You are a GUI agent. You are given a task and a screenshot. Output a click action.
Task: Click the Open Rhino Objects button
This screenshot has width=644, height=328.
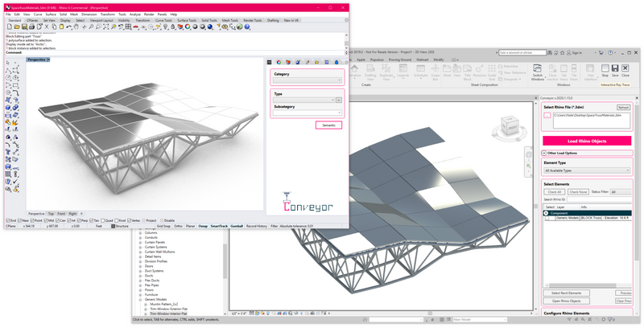566,301
